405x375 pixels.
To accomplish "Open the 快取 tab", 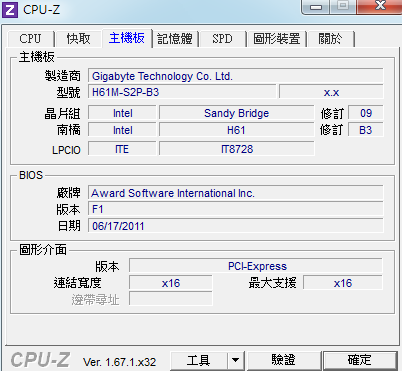I will click(x=79, y=39).
